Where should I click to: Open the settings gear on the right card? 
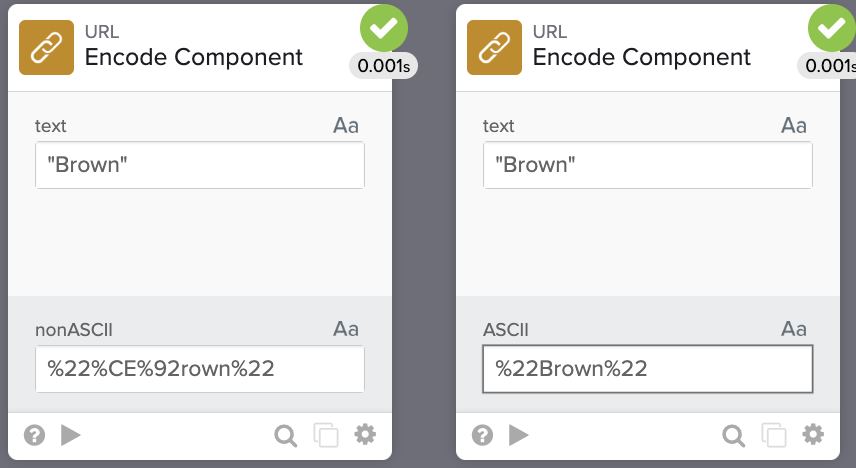[x=813, y=435]
